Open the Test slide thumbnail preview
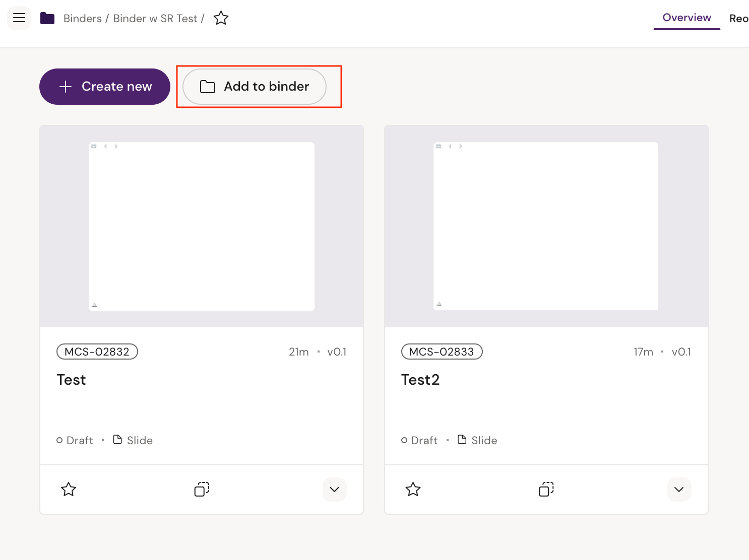Screen dimensions: 749x560 coord(202,227)
